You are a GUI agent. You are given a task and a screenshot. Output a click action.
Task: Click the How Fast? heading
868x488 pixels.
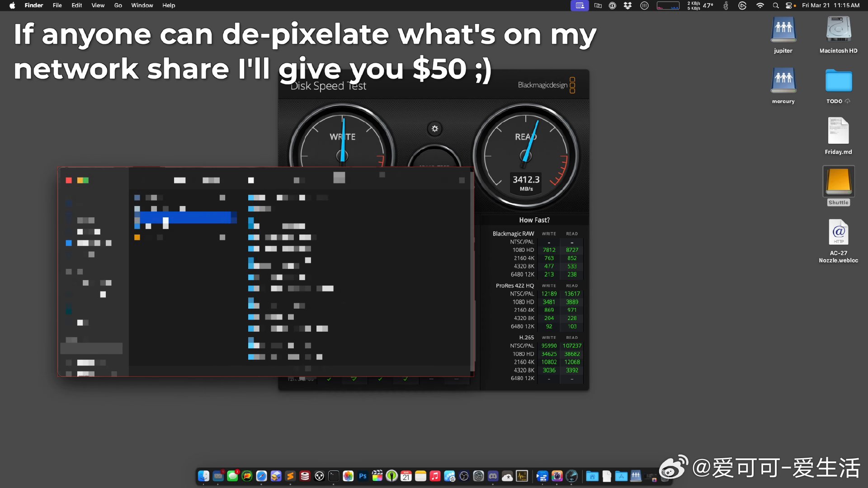tap(534, 220)
